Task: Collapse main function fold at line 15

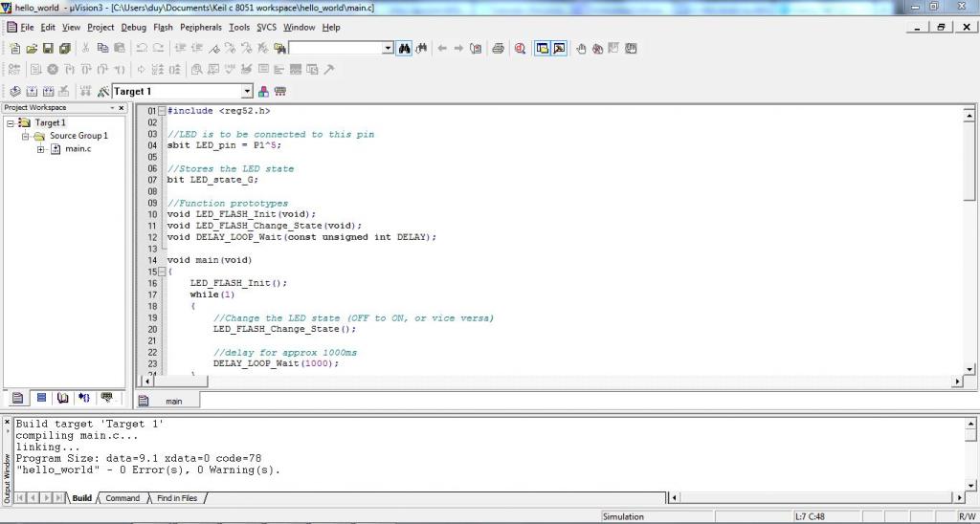Action: point(163,272)
